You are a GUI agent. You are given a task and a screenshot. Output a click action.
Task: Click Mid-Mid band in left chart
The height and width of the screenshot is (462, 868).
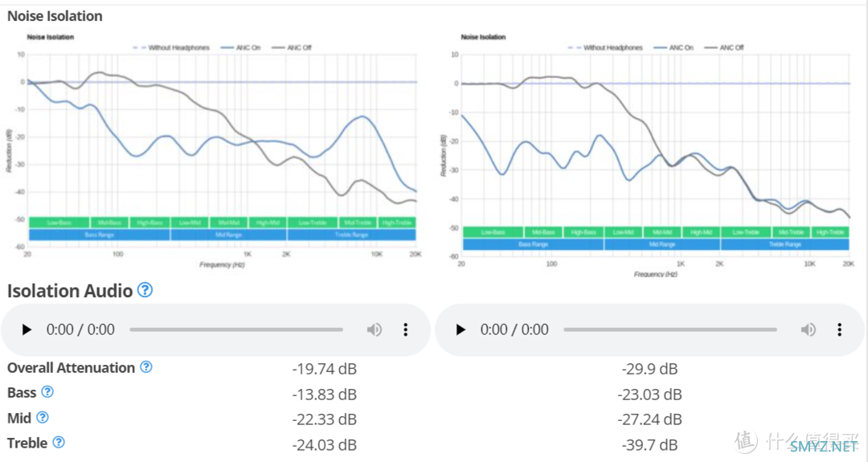pyautogui.click(x=229, y=223)
